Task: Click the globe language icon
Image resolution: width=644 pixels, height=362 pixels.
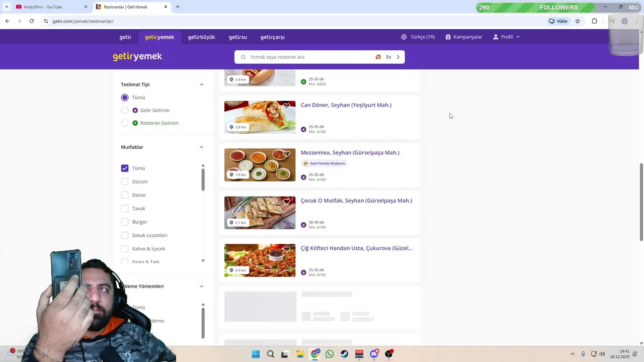Action: pos(404,37)
